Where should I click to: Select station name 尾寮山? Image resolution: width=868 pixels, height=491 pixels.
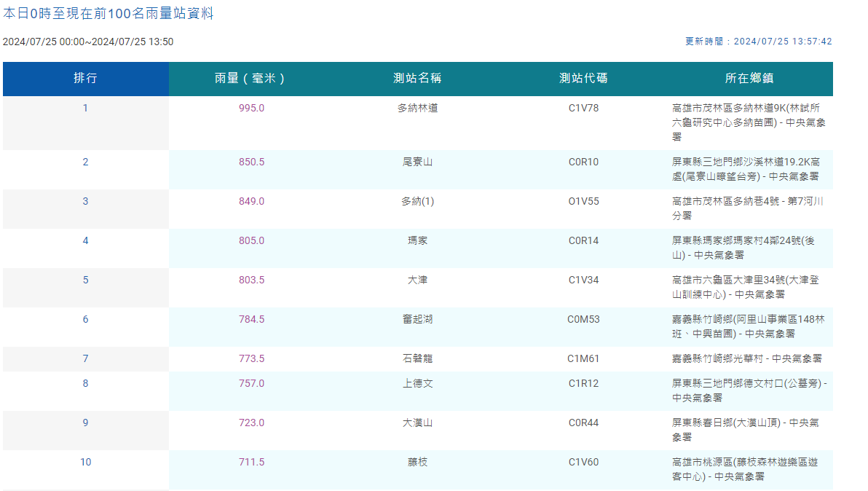pyautogui.click(x=418, y=162)
